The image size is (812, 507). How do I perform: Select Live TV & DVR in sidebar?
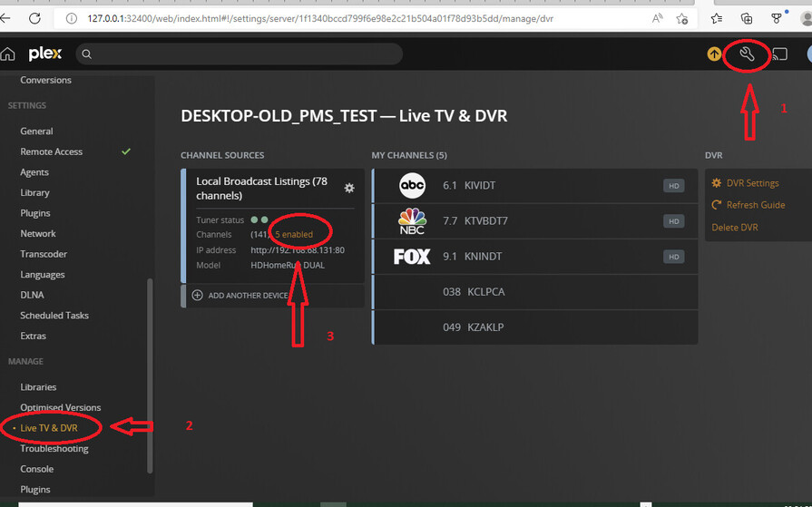coord(49,428)
